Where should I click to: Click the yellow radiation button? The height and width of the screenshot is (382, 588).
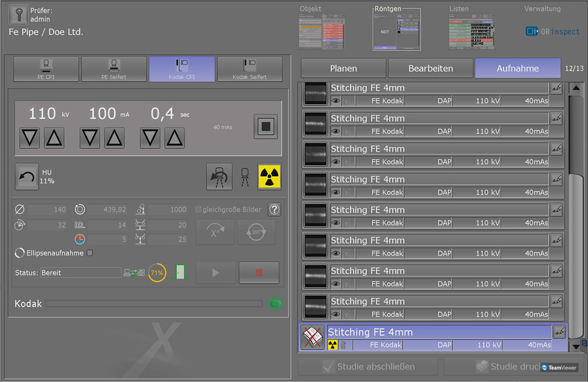269,176
